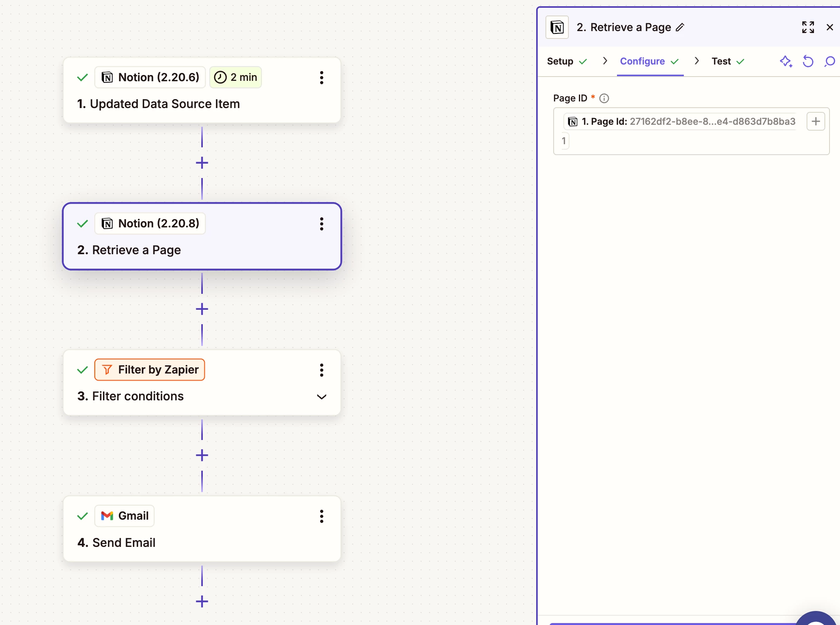Expand the Filter conditions chevron
This screenshot has width=840, height=625.
[321, 397]
